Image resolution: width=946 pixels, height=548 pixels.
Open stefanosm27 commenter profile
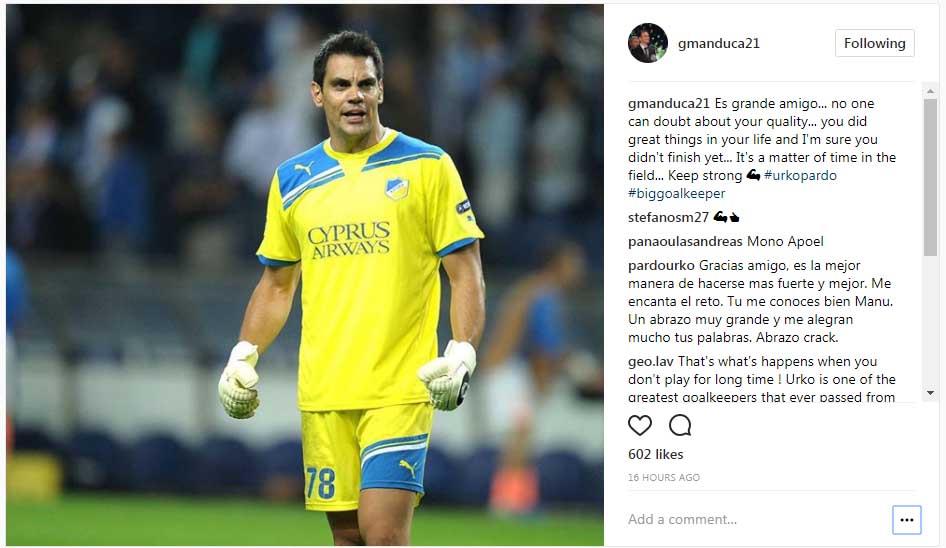tap(668, 217)
